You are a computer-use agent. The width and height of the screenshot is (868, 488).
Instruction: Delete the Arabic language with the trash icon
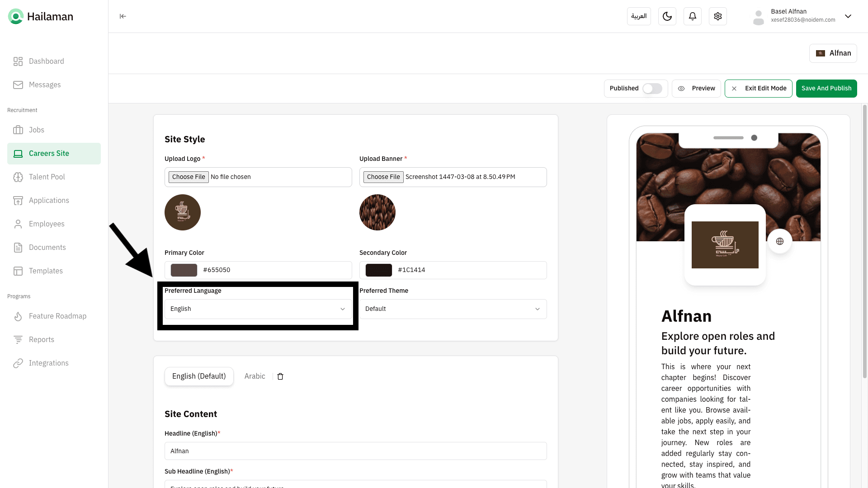[280, 376]
